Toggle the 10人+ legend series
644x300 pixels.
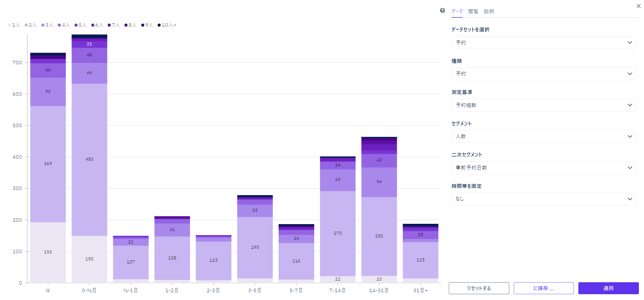click(x=167, y=25)
